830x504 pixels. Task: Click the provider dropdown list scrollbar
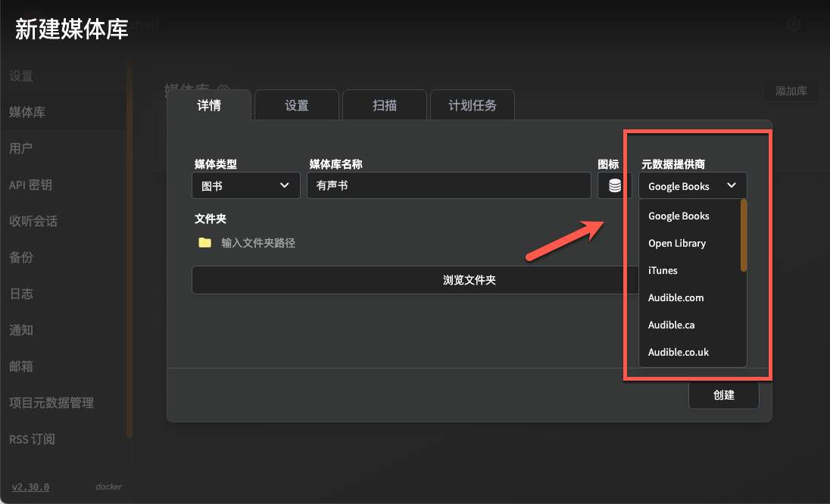(x=744, y=236)
